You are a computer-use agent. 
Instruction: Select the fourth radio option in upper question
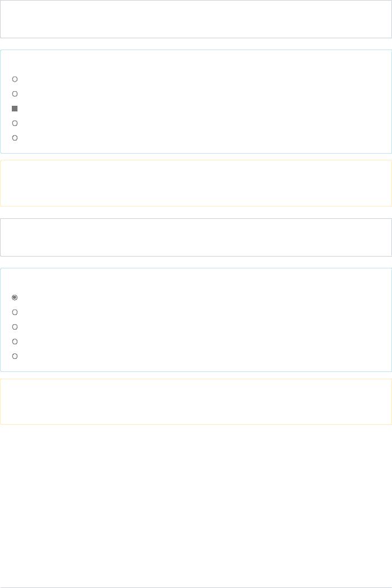pyautogui.click(x=15, y=123)
